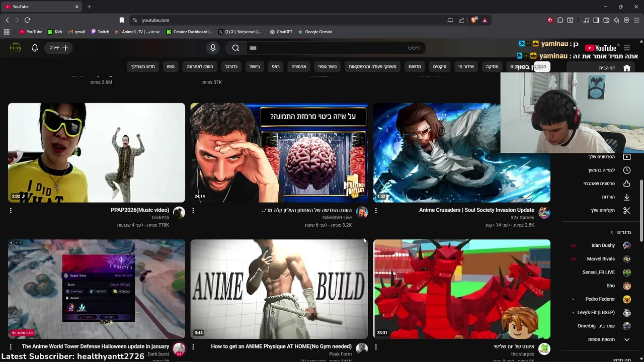Open the Creator Dashboard bookmark
This screenshot has width=644, height=362.
(189, 32)
